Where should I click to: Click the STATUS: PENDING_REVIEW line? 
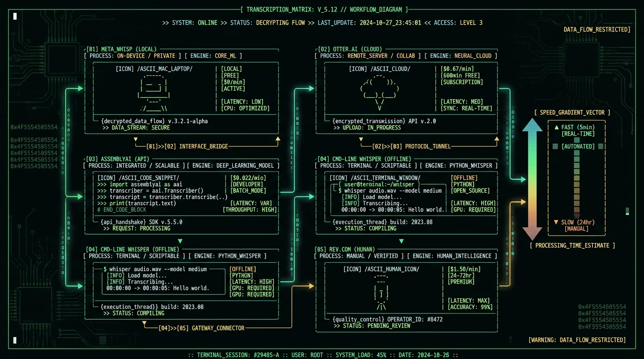tap(372, 326)
